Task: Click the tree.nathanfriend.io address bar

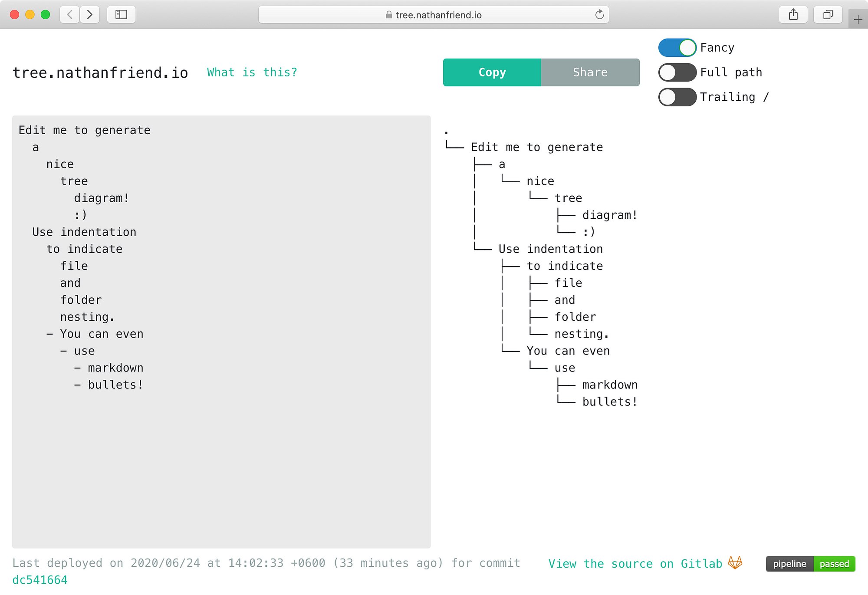Action: tap(433, 15)
